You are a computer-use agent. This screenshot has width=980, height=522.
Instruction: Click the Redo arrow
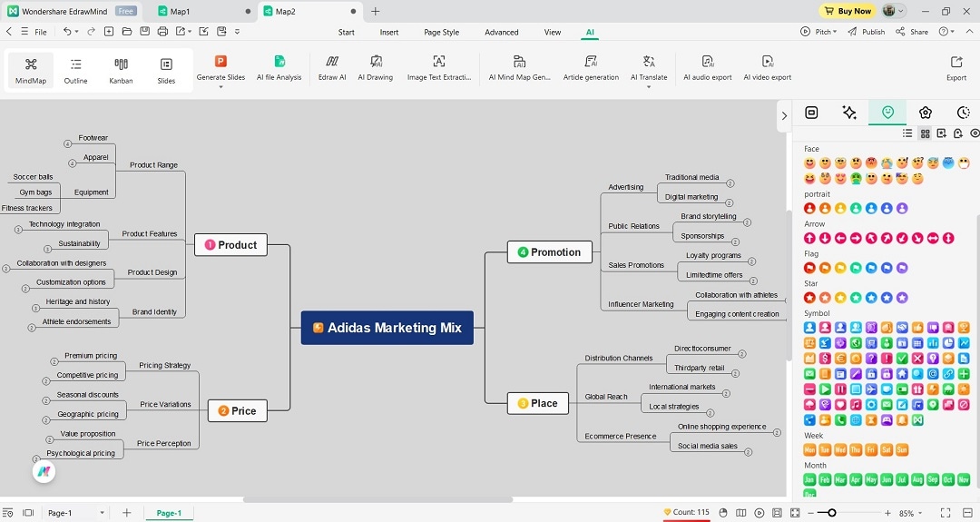click(92, 31)
